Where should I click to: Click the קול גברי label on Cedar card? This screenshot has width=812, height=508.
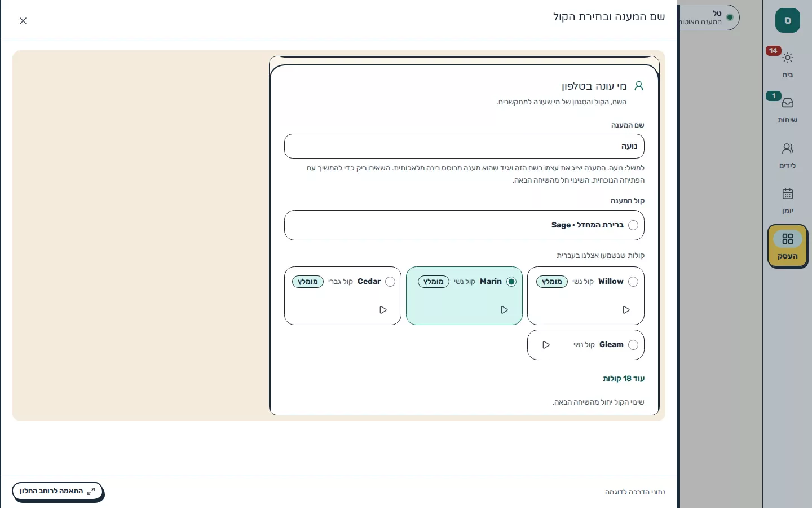(341, 282)
